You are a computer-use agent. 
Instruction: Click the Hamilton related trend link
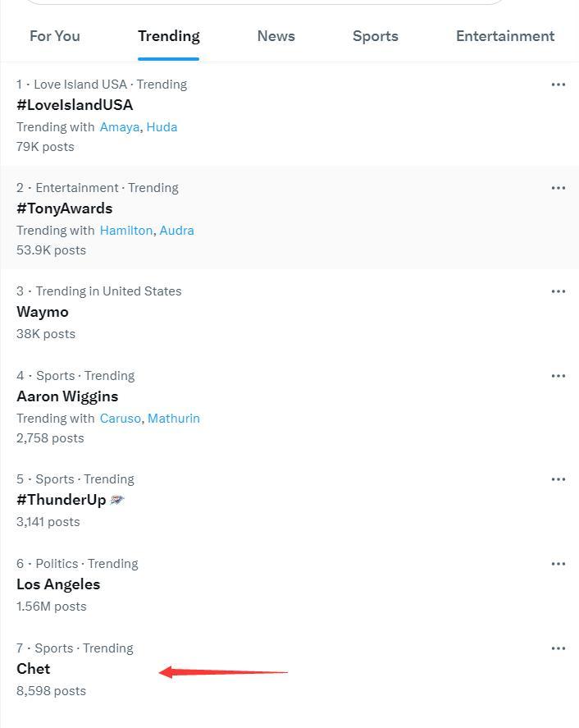(x=126, y=231)
